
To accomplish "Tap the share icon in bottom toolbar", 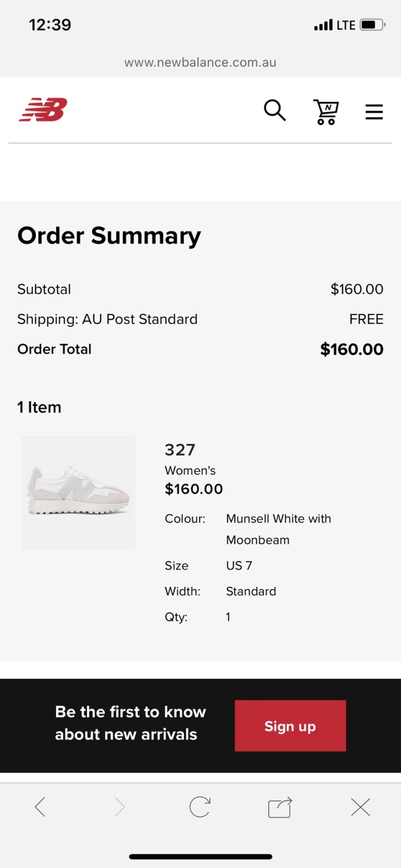I will click(280, 808).
